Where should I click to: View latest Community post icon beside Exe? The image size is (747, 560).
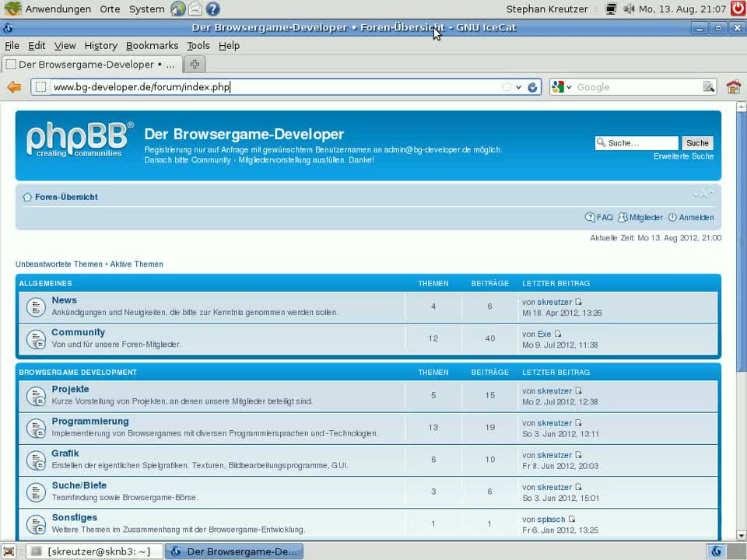click(558, 334)
